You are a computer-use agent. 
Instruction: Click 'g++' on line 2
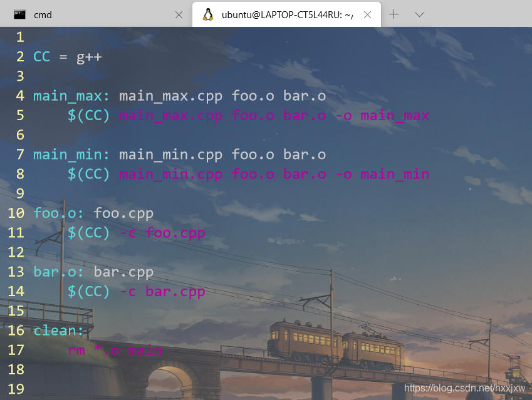pyautogui.click(x=89, y=58)
